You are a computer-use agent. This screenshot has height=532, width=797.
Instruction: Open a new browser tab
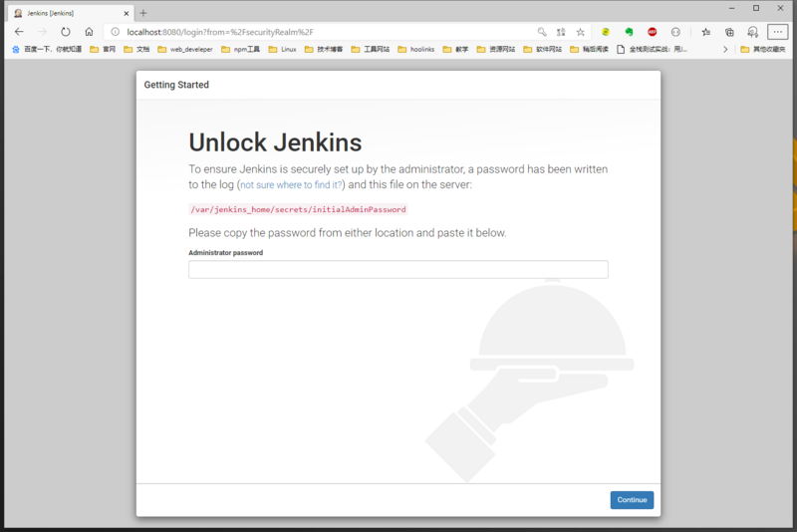coord(143,13)
